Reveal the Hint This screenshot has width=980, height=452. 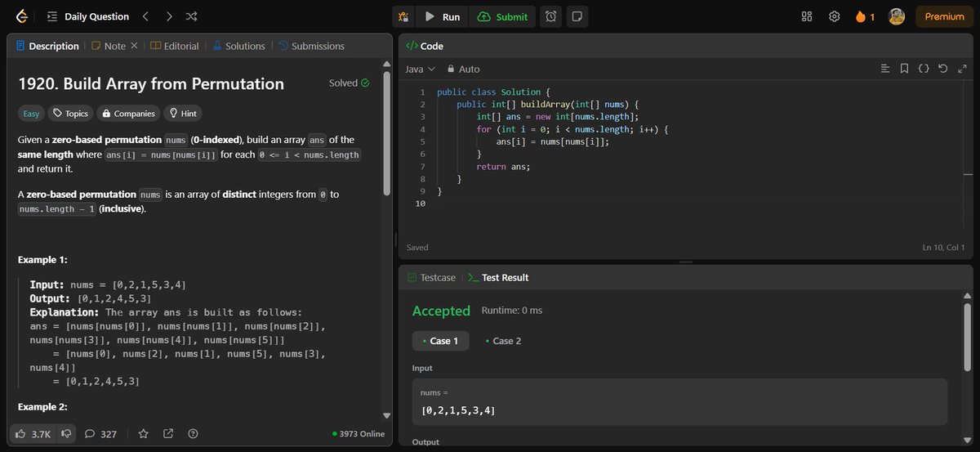pos(183,114)
